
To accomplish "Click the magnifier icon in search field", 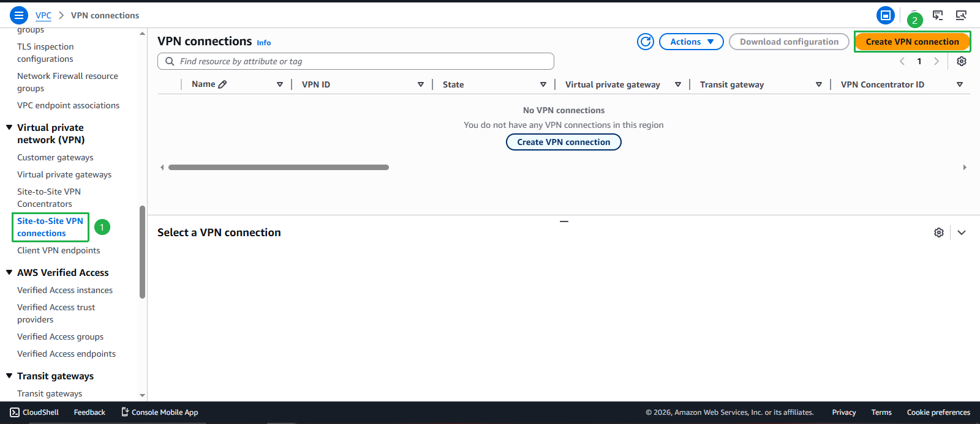I will tap(170, 61).
